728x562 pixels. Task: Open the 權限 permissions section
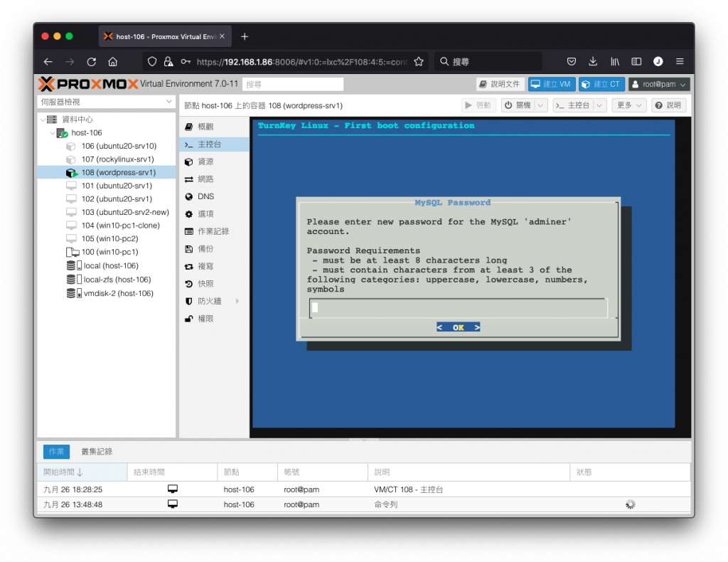pyautogui.click(x=214, y=319)
